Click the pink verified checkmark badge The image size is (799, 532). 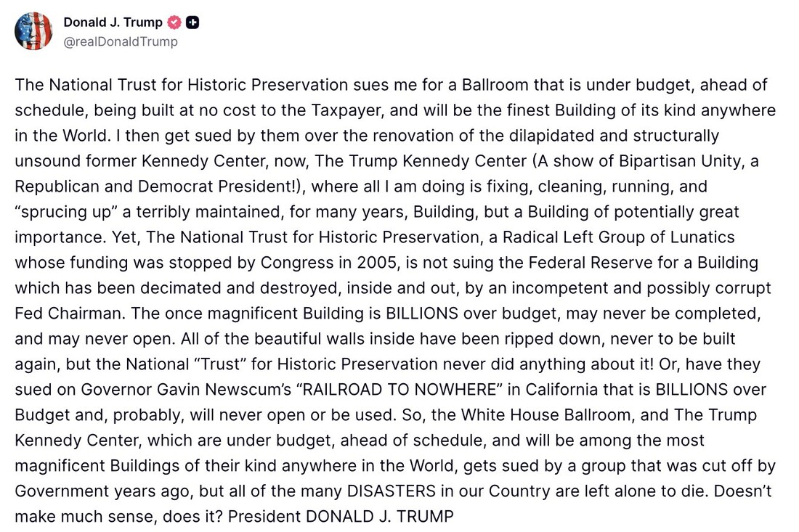[x=175, y=22]
